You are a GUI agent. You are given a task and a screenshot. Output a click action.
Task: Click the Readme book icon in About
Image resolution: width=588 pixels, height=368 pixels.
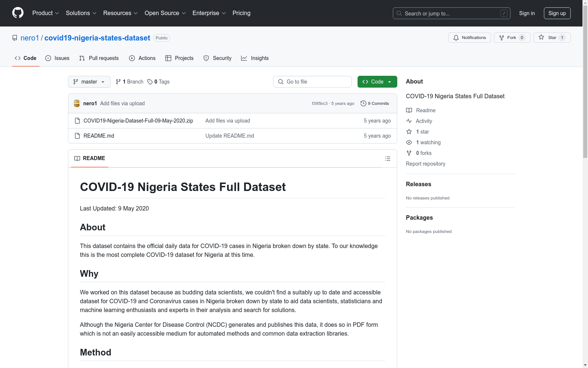click(409, 110)
